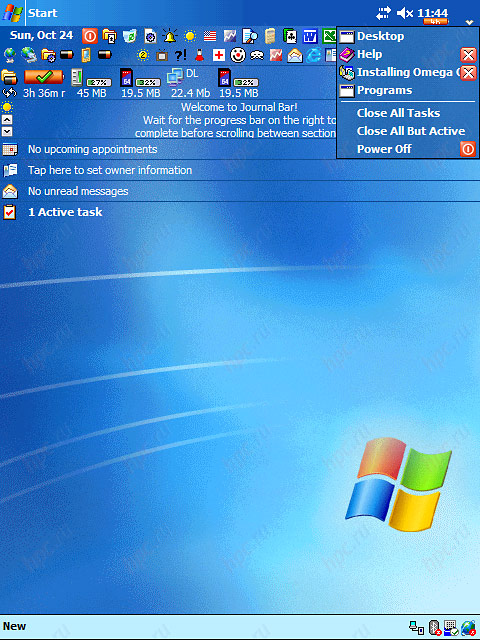Open the Start menu

click(29, 13)
